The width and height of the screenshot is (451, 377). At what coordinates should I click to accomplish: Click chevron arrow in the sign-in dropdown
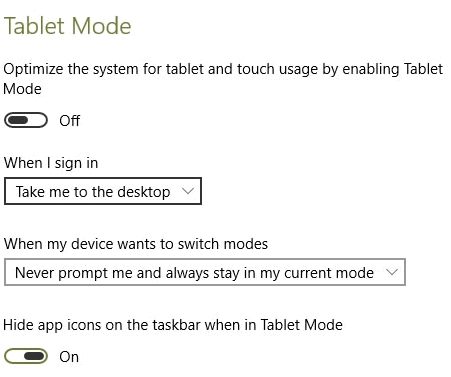coord(188,191)
